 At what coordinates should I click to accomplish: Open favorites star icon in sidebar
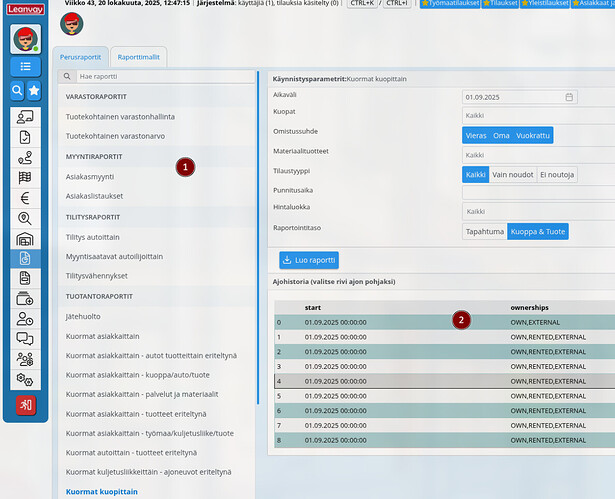pyautogui.click(x=34, y=91)
